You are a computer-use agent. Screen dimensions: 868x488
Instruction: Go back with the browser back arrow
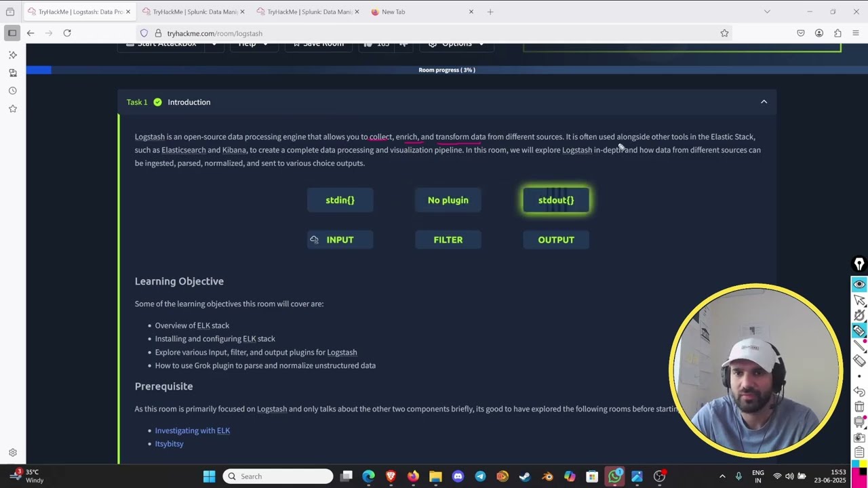(x=31, y=33)
